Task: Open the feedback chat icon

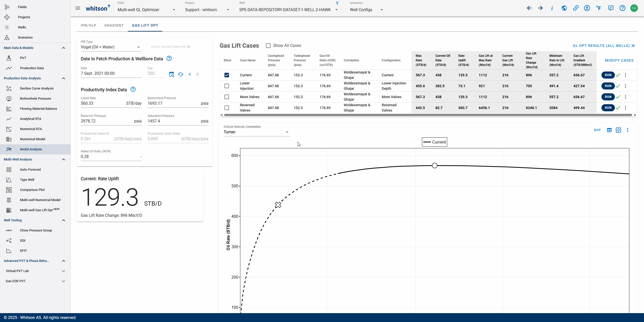Action: pos(611,8)
